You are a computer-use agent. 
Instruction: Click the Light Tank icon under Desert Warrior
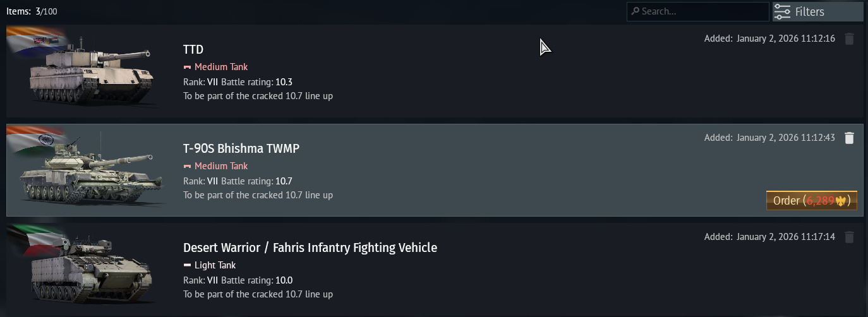coord(187,265)
